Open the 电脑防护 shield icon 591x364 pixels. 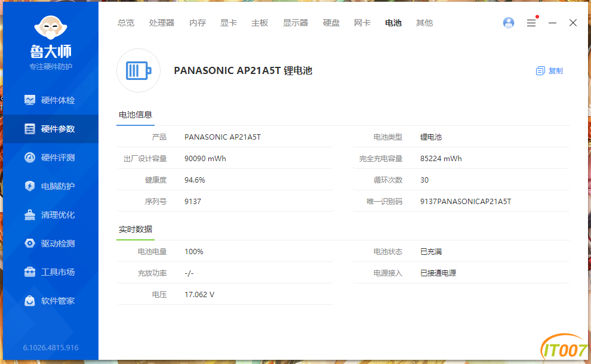[x=30, y=186]
